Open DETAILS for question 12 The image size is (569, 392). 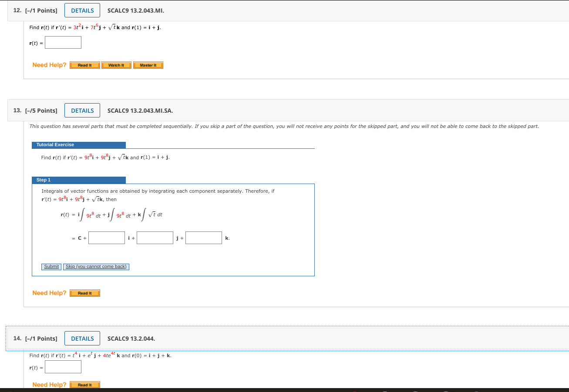tap(82, 10)
